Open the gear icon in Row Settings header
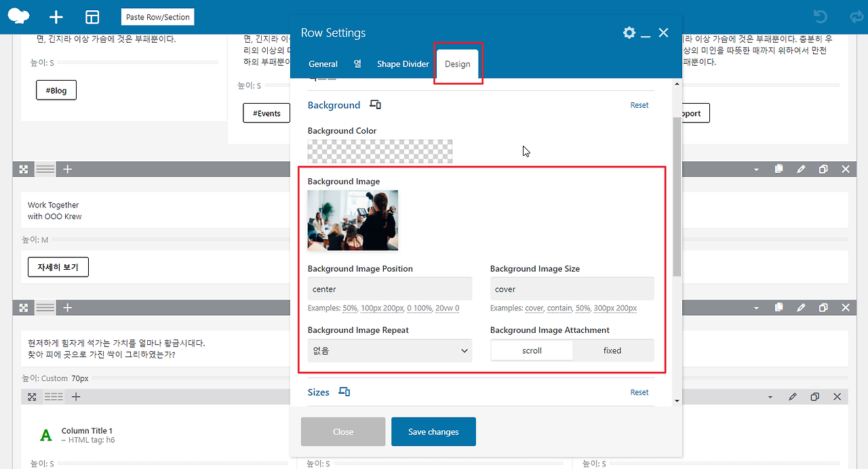This screenshot has width=868, height=469. point(629,33)
